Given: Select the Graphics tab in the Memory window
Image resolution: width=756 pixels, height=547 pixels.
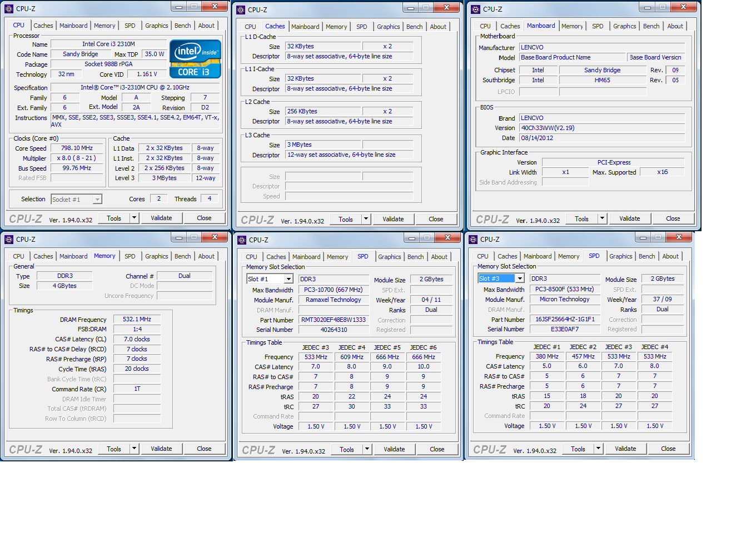Looking at the screenshot, I should (x=156, y=256).
